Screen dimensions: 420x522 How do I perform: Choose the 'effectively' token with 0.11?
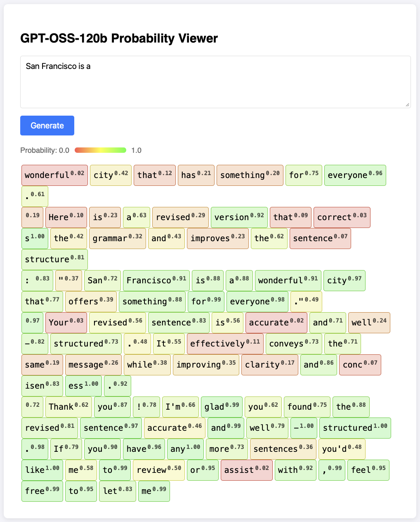(x=225, y=344)
